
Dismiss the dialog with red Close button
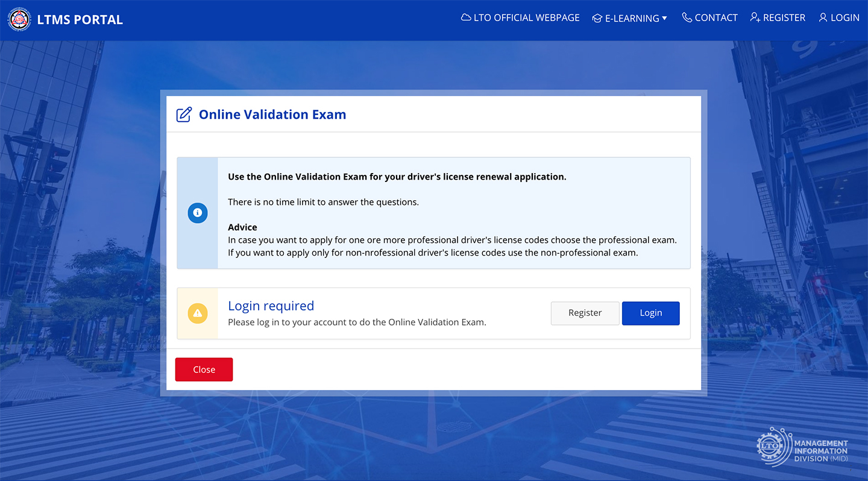pyautogui.click(x=204, y=369)
